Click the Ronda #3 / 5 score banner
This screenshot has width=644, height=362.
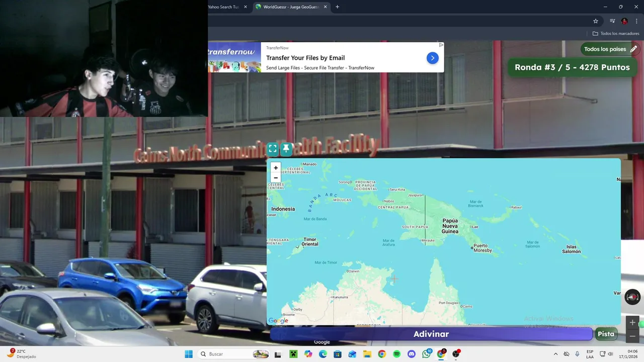[572, 67]
